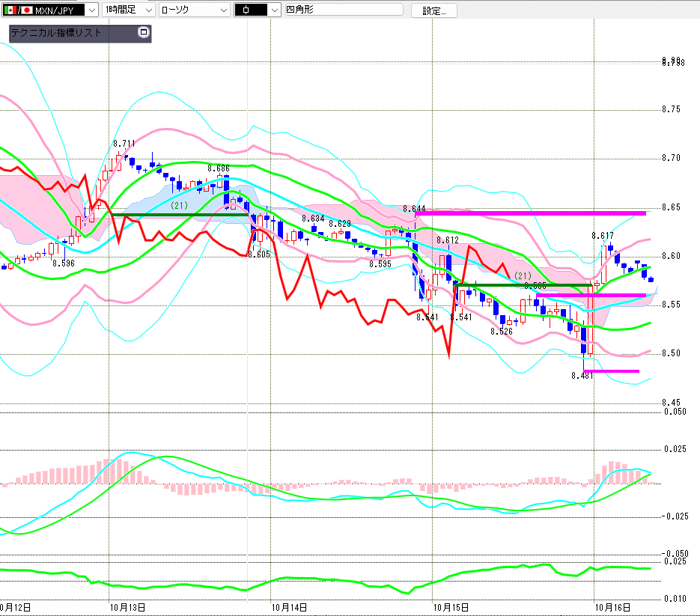This screenshot has height=616, width=700.
Task: Click the 8.75 price axis value
Action: pyautogui.click(x=672, y=109)
